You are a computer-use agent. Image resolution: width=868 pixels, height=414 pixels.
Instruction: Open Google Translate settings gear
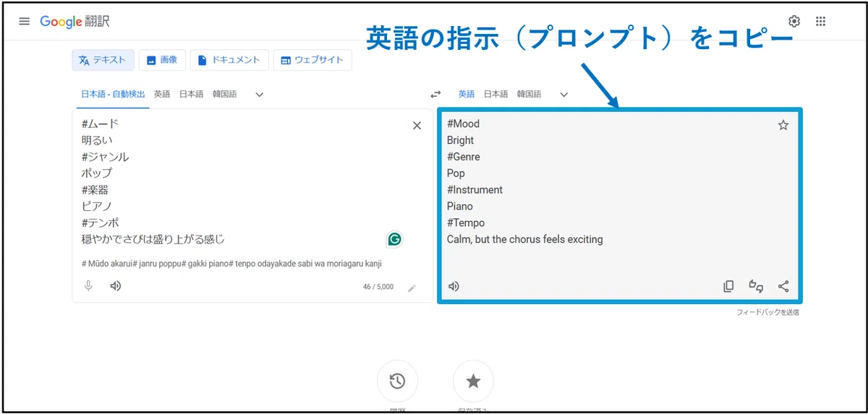[x=794, y=21]
